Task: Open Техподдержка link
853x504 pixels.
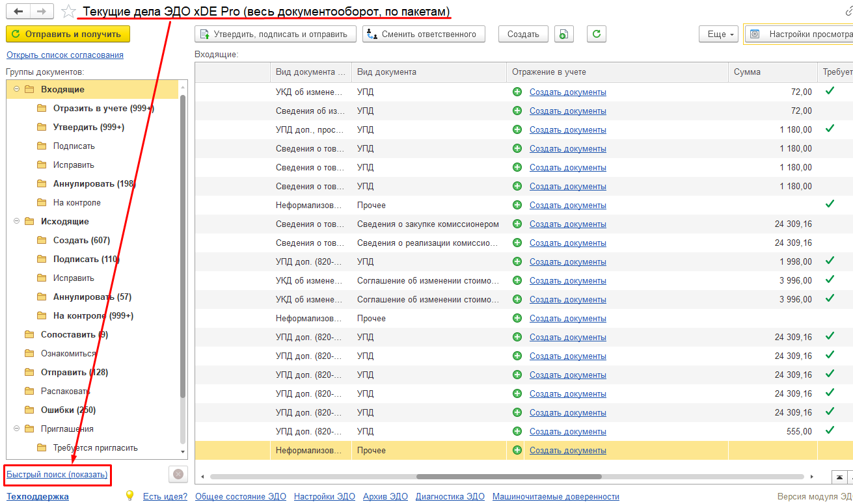Action: click(x=38, y=496)
